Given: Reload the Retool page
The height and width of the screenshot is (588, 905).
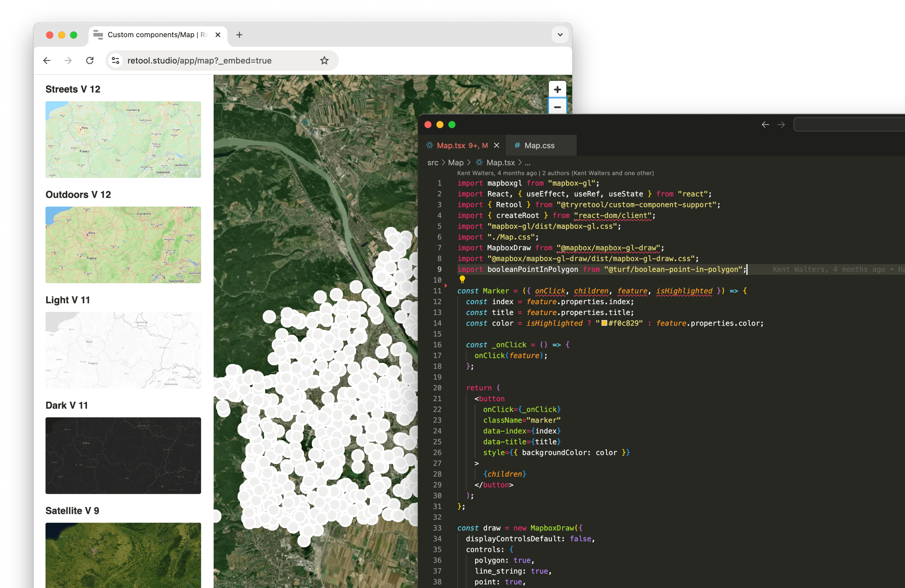Looking at the screenshot, I should [x=90, y=60].
